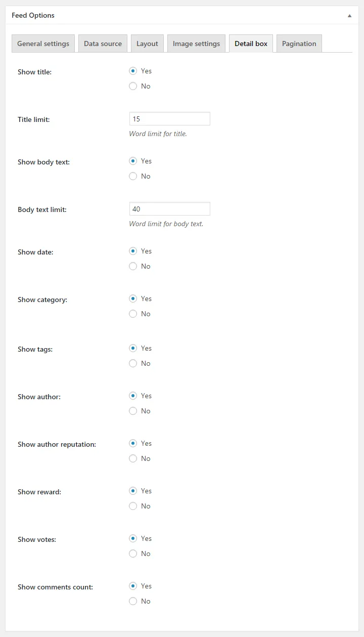
Task: Select No for Show votes
Action: coord(133,554)
